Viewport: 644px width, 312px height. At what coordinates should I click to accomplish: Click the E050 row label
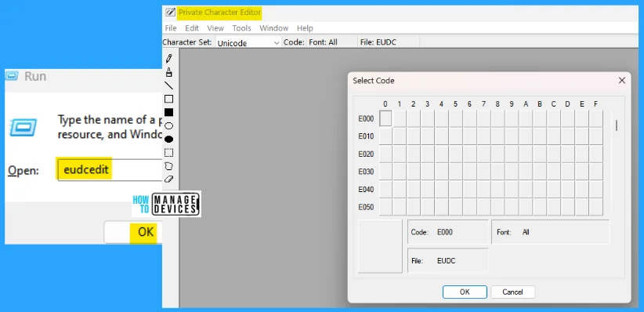pyautogui.click(x=366, y=207)
